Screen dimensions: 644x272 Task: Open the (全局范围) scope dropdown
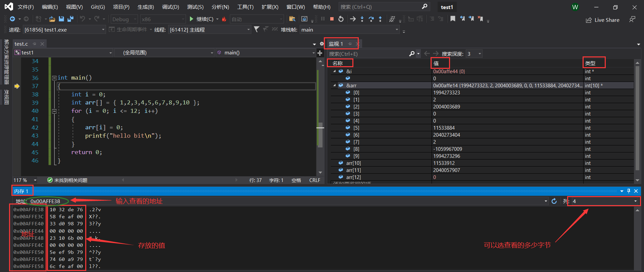(x=164, y=53)
